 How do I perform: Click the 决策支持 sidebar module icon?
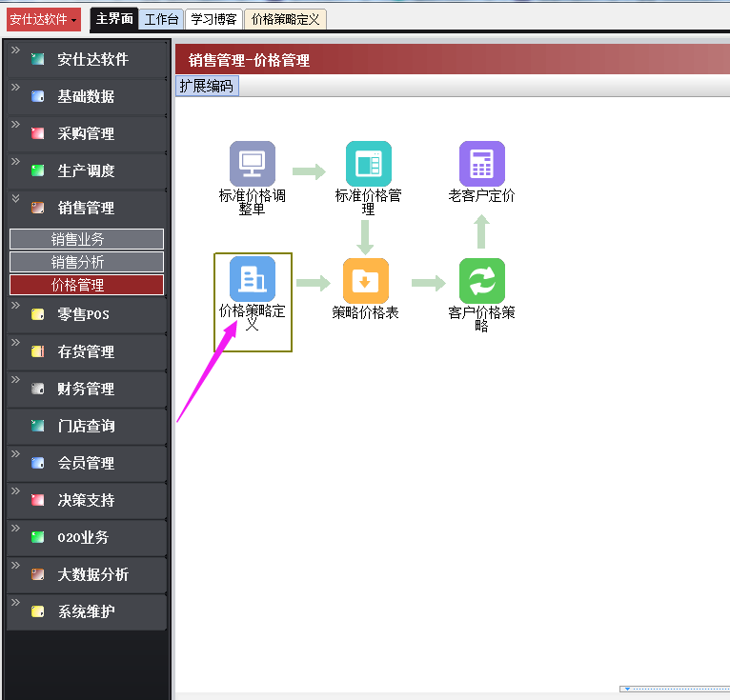[38, 500]
